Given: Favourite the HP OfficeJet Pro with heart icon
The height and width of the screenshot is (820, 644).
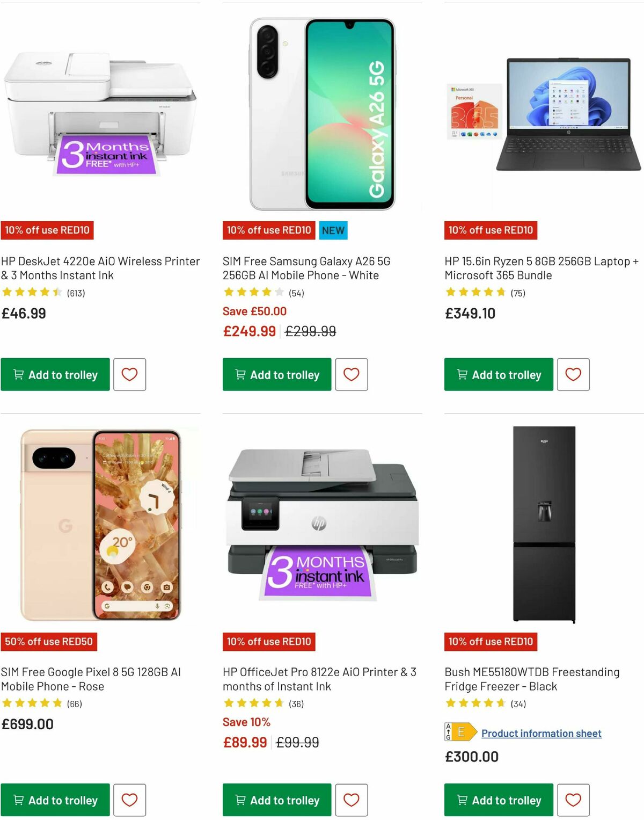Looking at the screenshot, I should tap(352, 800).
